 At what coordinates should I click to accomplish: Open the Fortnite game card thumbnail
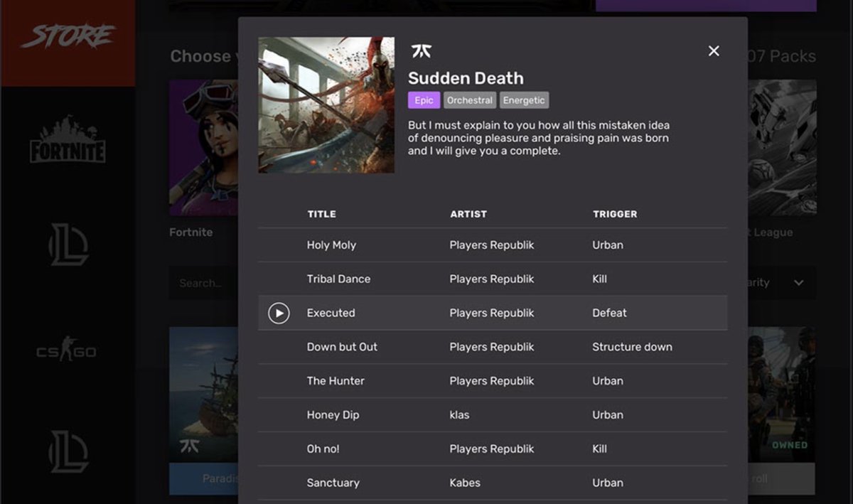203,147
